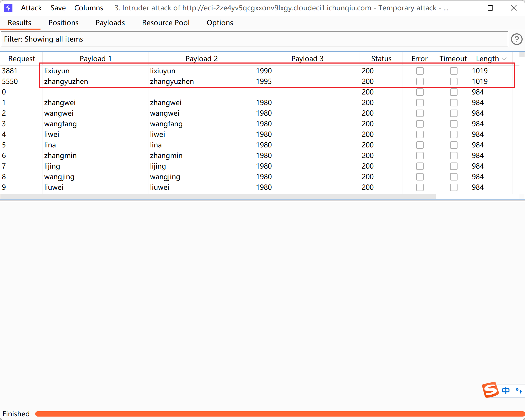Switch to the Payloads tab
This screenshot has width=525, height=420.
[x=110, y=23]
